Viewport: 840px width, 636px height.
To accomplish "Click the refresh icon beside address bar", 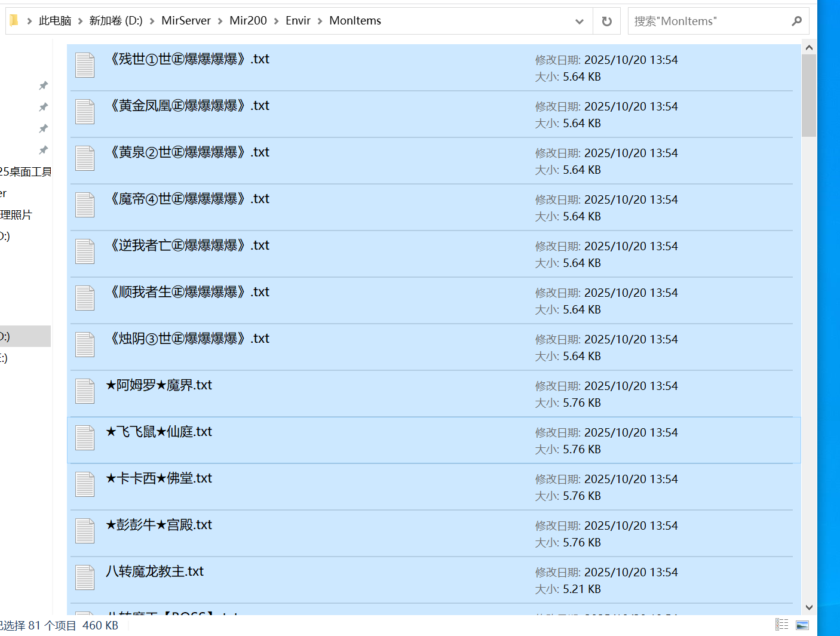I will pos(606,21).
